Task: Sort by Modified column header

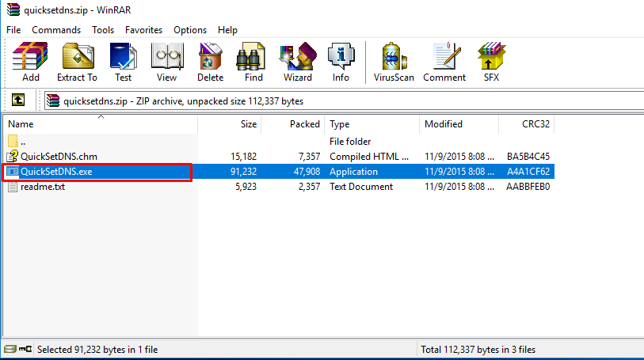Action: [459, 124]
